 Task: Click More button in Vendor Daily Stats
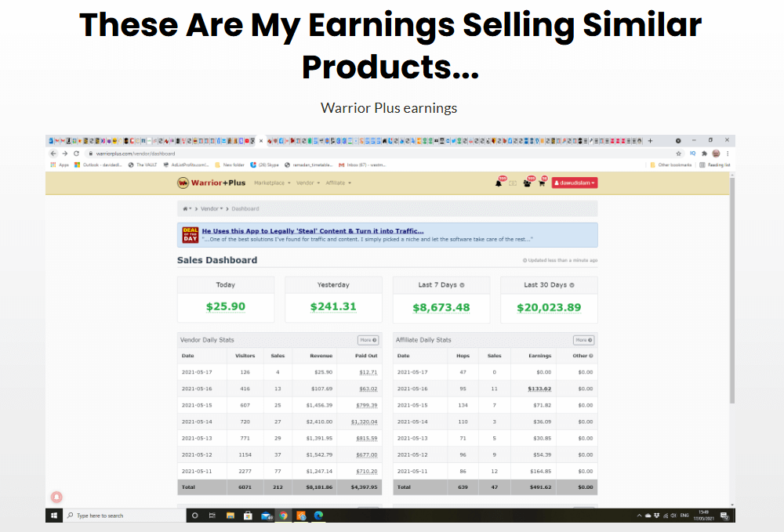368,340
